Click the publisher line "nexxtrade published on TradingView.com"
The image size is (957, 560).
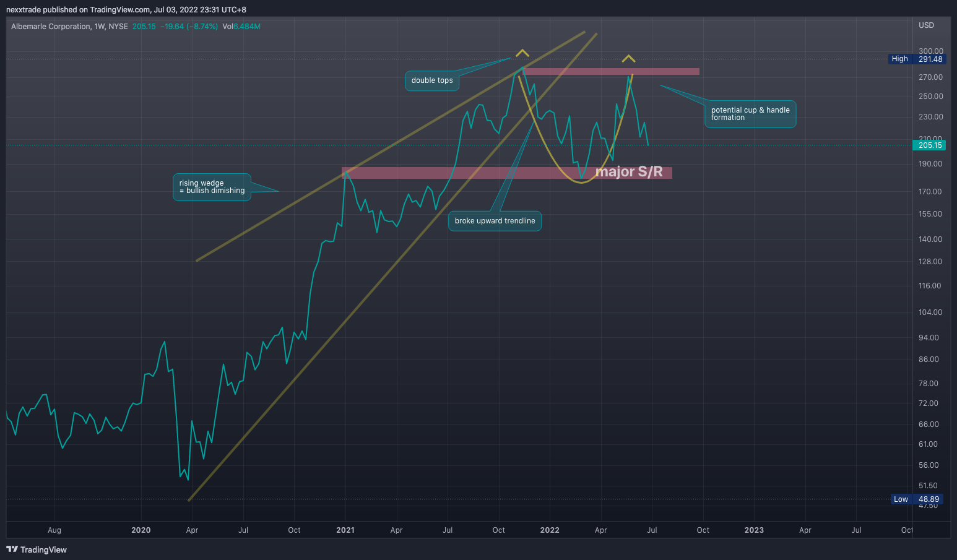click(x=78, y=9)
